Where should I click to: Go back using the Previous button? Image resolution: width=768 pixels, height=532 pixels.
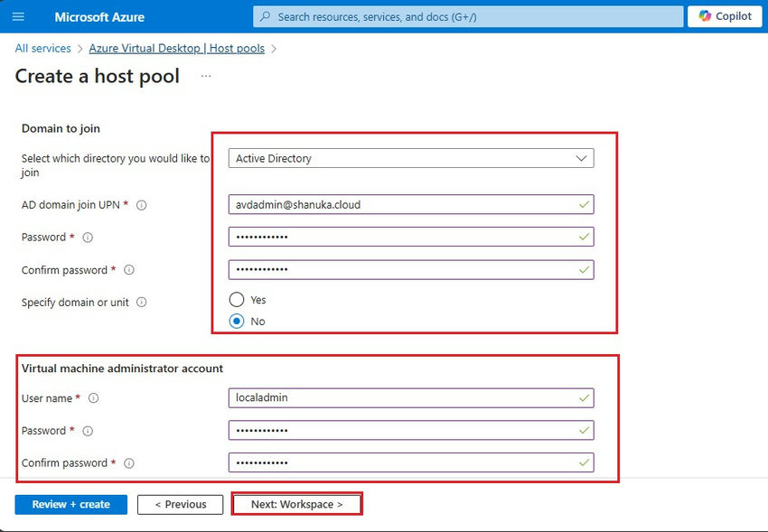(180, 504)
